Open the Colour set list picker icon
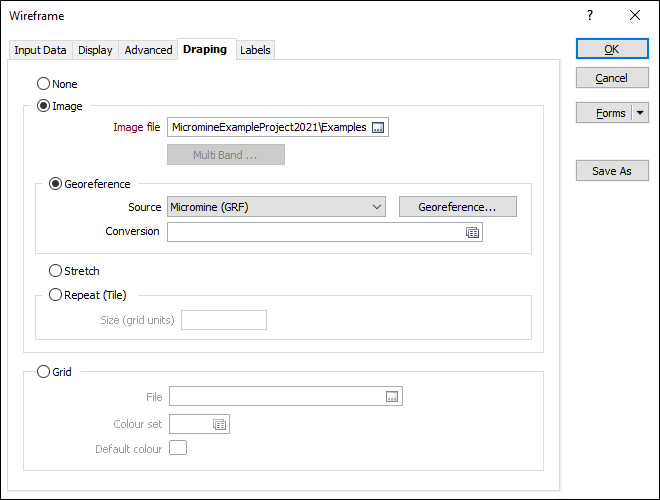Viewport: 660px width, 500px height. (x=219, y=424)
